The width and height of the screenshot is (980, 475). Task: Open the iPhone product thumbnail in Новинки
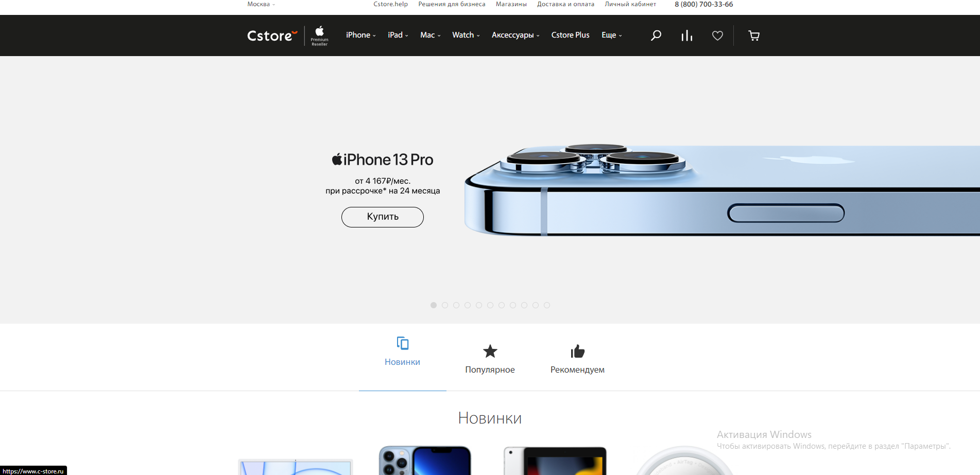tap(425, 460)
